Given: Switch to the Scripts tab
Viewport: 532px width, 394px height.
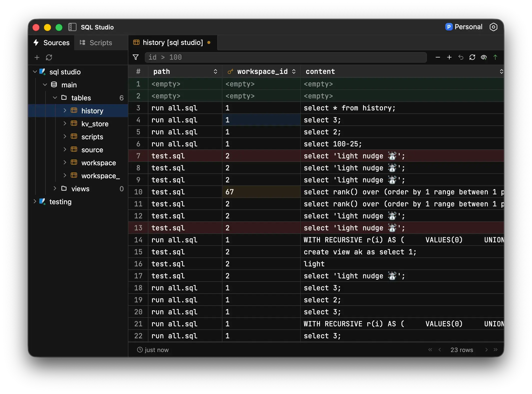Looking at the screenshot, I should [96, 43].
